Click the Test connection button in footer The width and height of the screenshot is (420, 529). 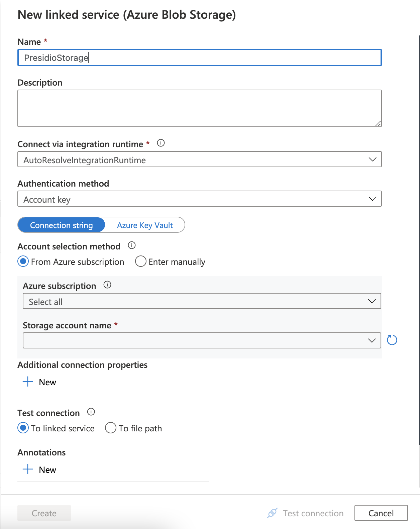[305, 513]
